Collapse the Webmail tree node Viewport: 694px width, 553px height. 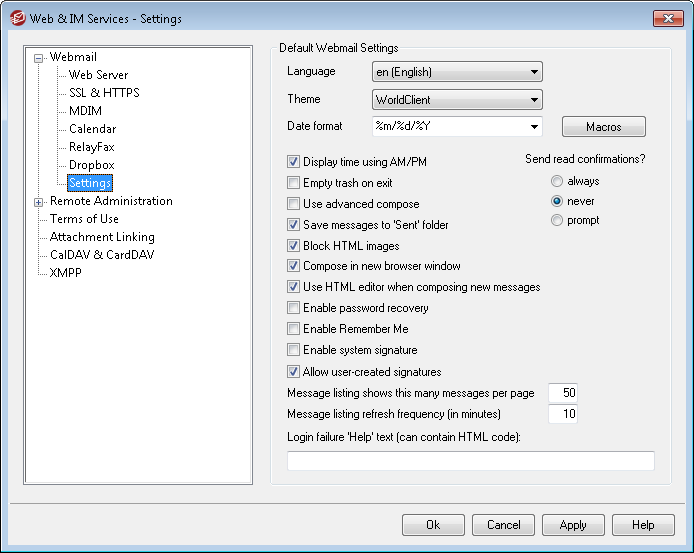(x=39, y=58)
